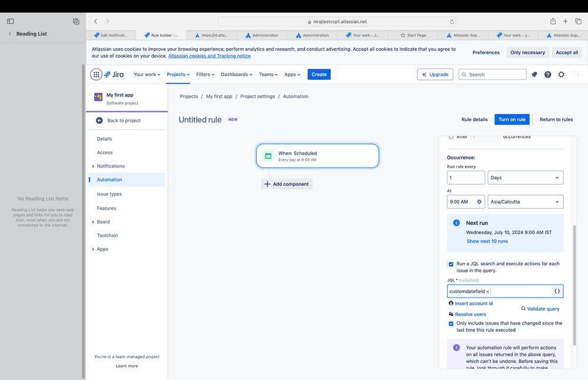Click the Safari tab group icon
The image size is (588, 380).
76,21
